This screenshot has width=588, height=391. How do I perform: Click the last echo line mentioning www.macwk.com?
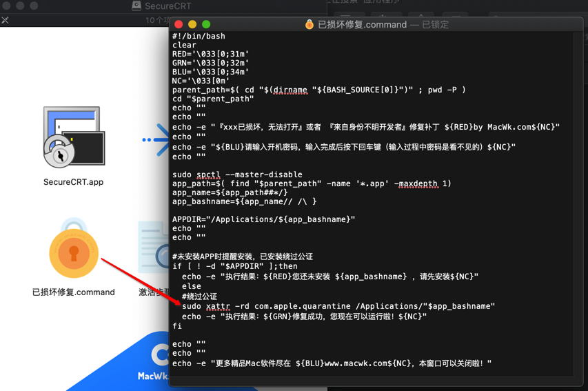click(332, 363)
